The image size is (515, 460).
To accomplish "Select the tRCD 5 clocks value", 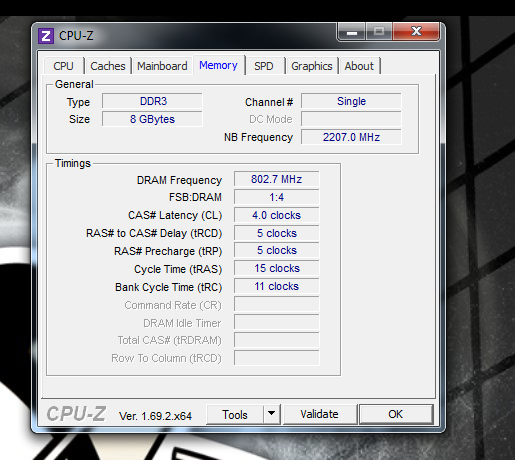I will pos(276,233).
